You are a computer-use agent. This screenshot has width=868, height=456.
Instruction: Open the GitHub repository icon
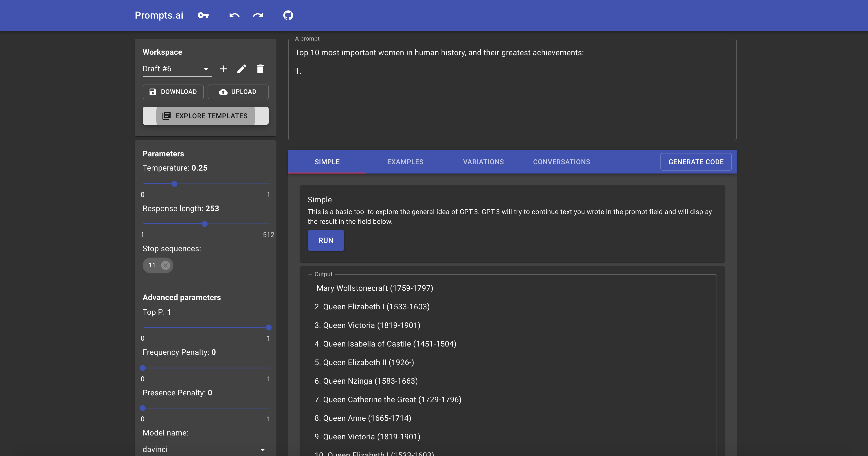288,15
